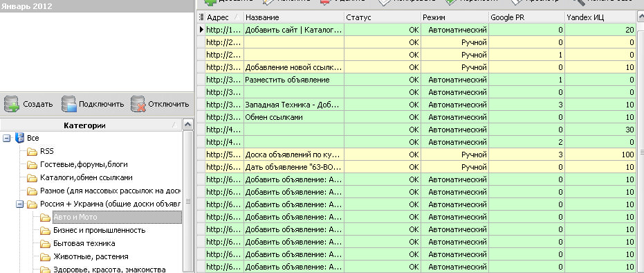644x273 pixels.
Task: Open the grid column chooser icon
Action: point(201,17)
